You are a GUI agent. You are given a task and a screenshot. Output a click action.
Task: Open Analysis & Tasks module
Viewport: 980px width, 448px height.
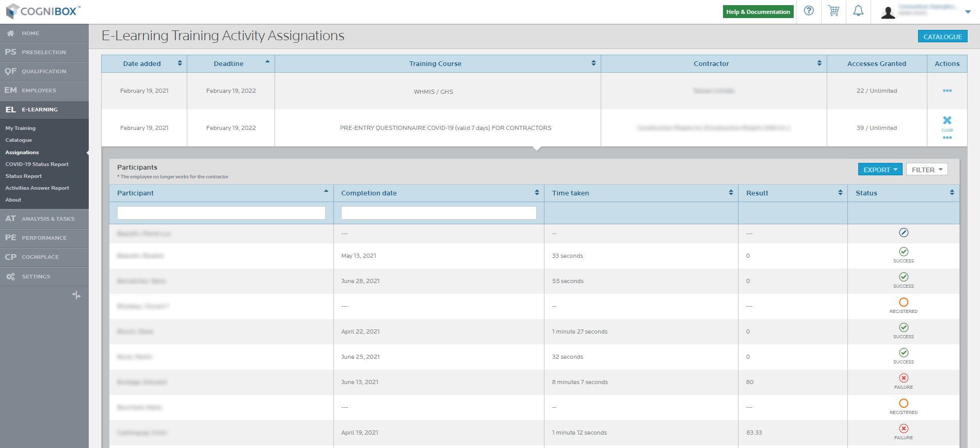pos(44,219)
